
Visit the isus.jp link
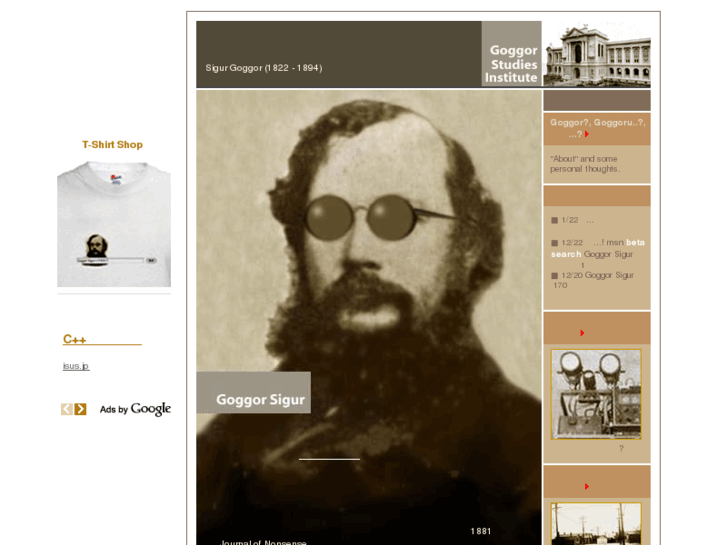pos(76,366)
